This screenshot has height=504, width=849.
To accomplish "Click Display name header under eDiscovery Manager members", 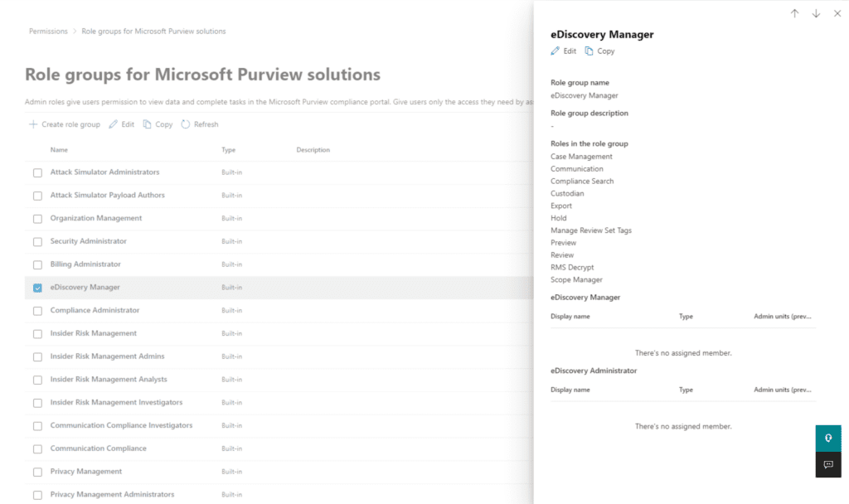I will point(570,317).
